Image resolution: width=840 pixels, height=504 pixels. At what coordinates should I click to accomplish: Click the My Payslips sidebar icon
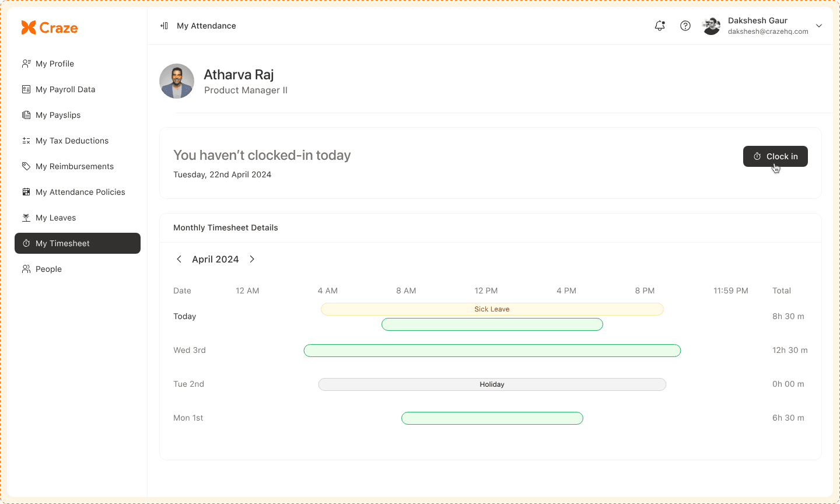click(x=26, y=115)
